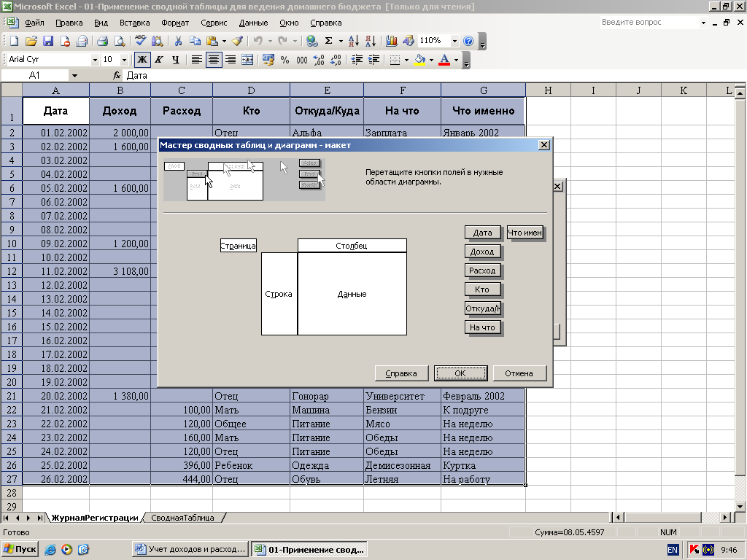Switch to Учет доходов и расход taskbar window

point(191,549)
